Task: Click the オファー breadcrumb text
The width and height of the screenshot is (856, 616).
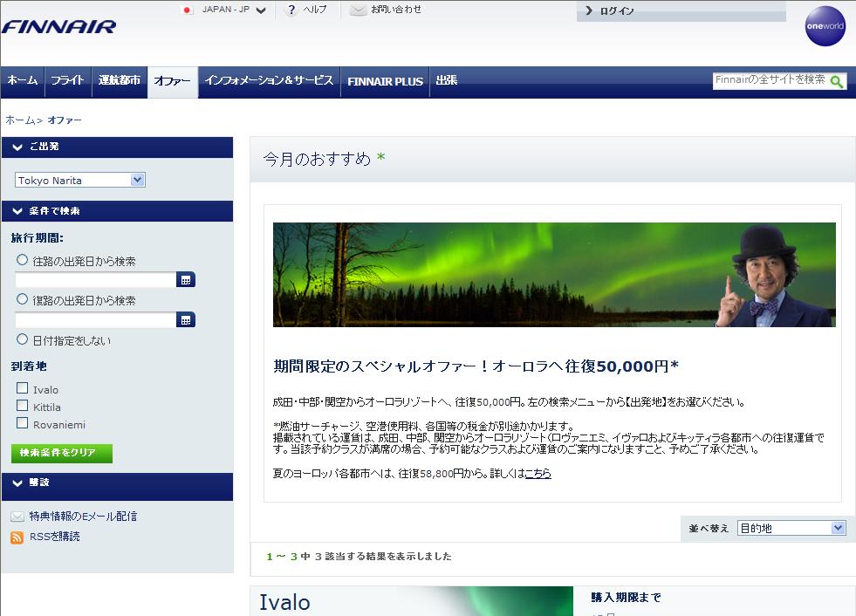Action: pos(65,120)
